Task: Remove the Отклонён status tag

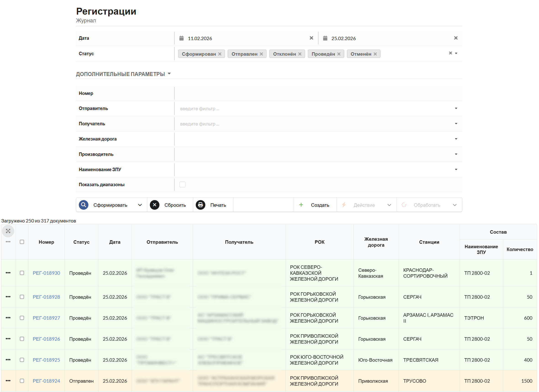Action: pyautogui.click(x=300, y=54)
